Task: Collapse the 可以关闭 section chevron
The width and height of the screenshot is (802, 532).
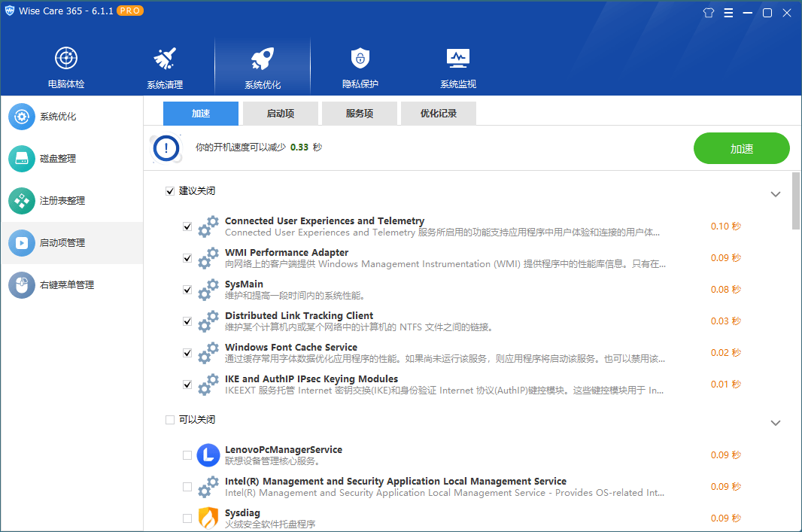Action: [776, 423]
